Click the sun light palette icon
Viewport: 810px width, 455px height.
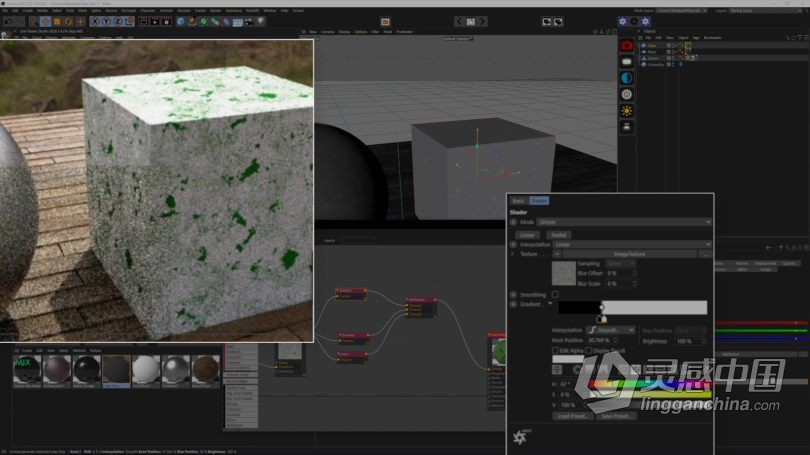point(627,111)
